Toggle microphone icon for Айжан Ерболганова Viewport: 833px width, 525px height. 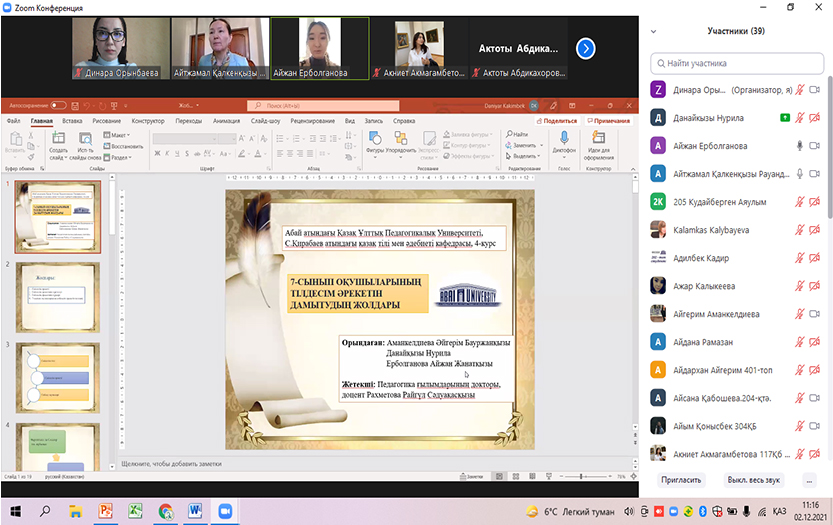[x=799, y=145]
